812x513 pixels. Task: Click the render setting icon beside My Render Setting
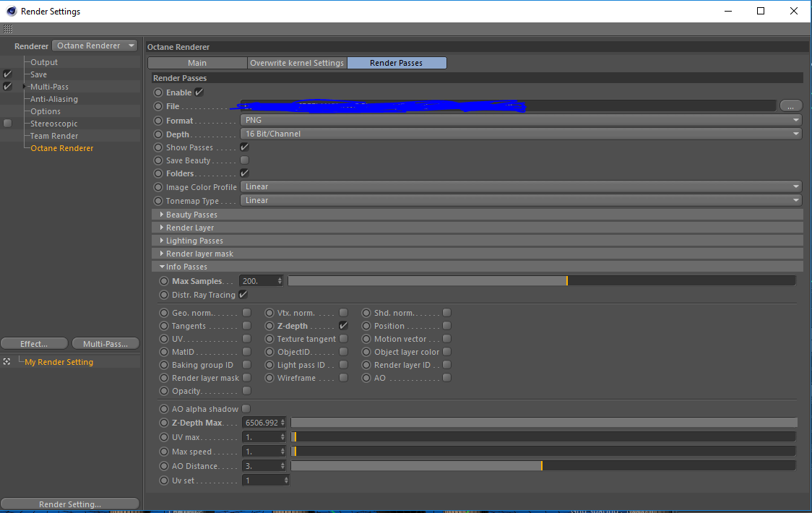(x=7, y=362)
